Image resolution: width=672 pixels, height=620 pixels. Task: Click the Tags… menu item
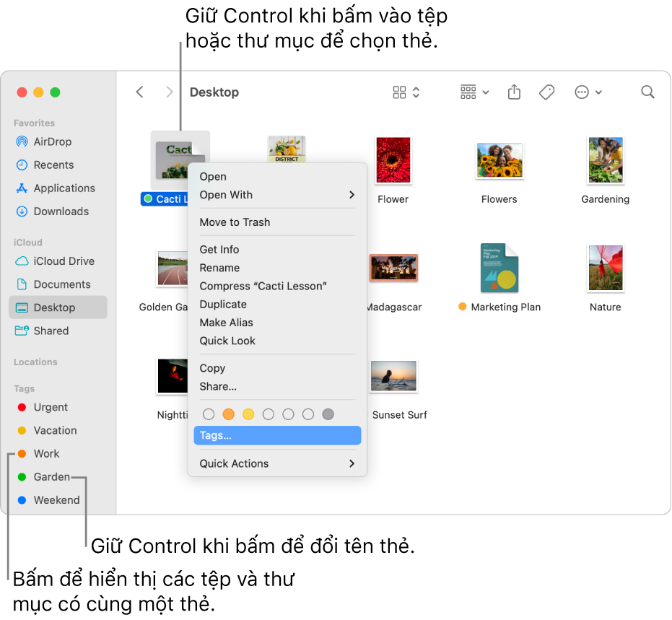pyautogui.click(x=277, y=435)
